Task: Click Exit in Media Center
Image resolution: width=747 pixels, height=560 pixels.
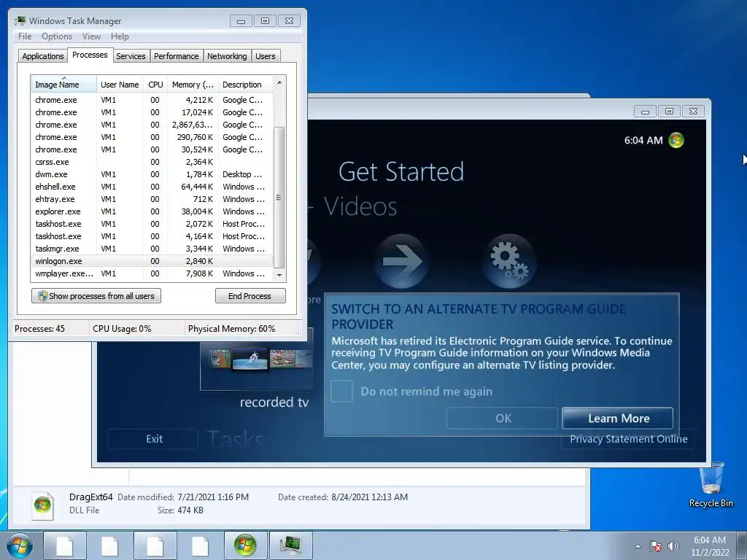Action: 153,439
